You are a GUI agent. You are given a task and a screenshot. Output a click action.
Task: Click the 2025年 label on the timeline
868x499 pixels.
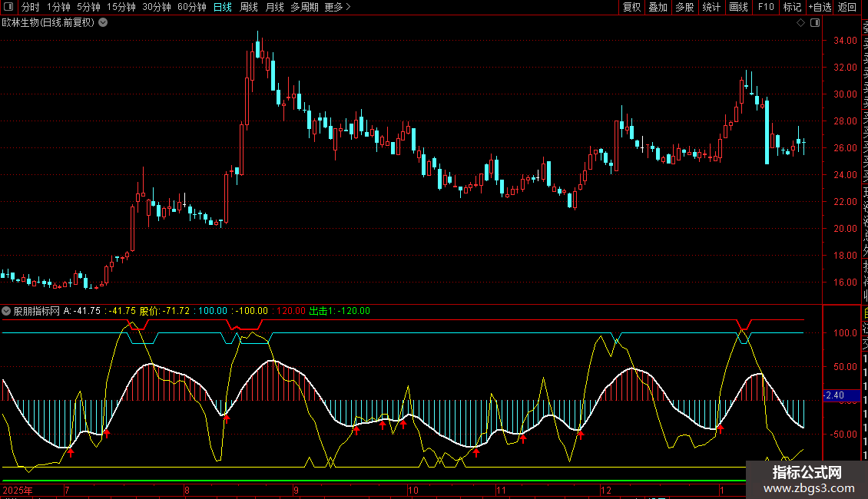point(18,490)
